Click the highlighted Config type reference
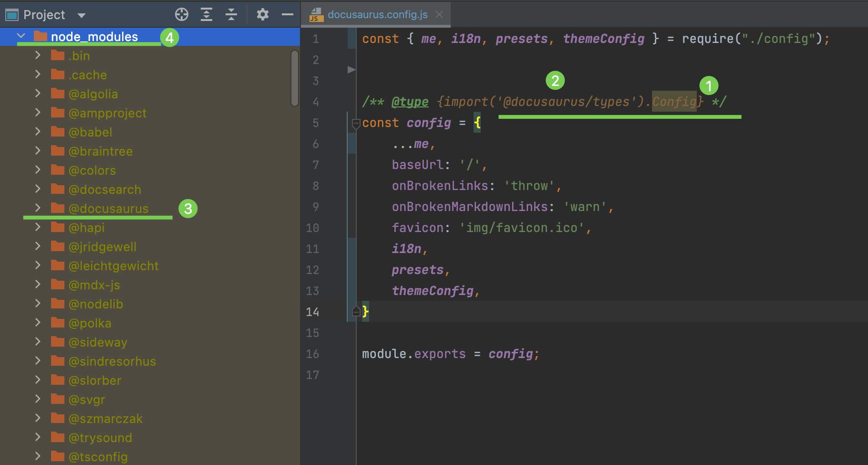This screenshot has height=465, width=868. tap(674, 102)
